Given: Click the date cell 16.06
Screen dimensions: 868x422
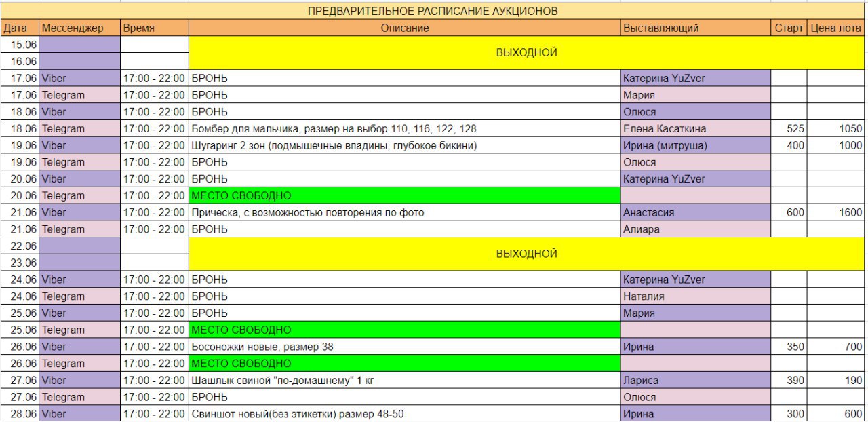Looking at the screenshot, I should tap(20, 62).
